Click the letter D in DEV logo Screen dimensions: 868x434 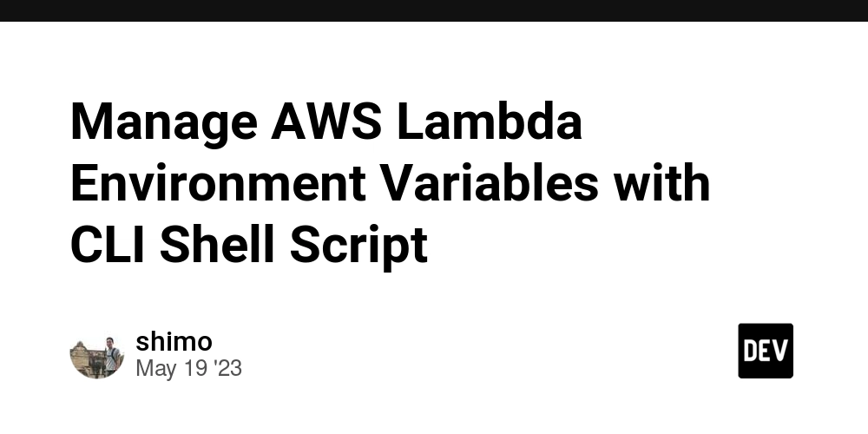click(x=750, y=351)
